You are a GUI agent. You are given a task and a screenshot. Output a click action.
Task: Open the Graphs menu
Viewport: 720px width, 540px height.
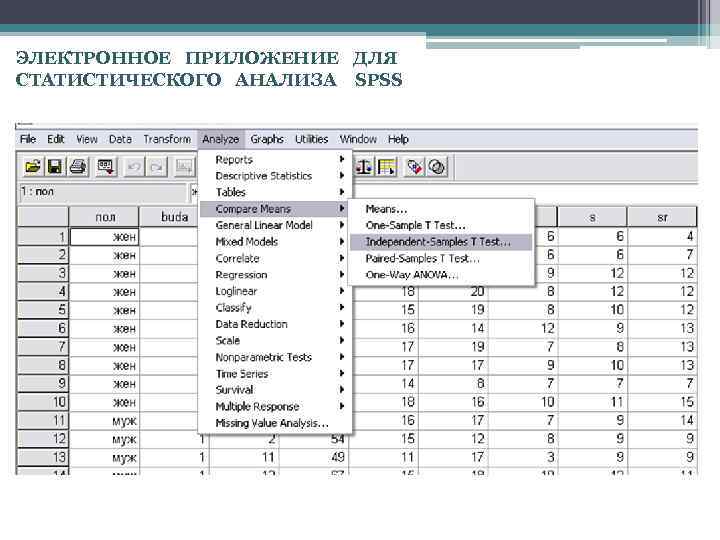267,139
